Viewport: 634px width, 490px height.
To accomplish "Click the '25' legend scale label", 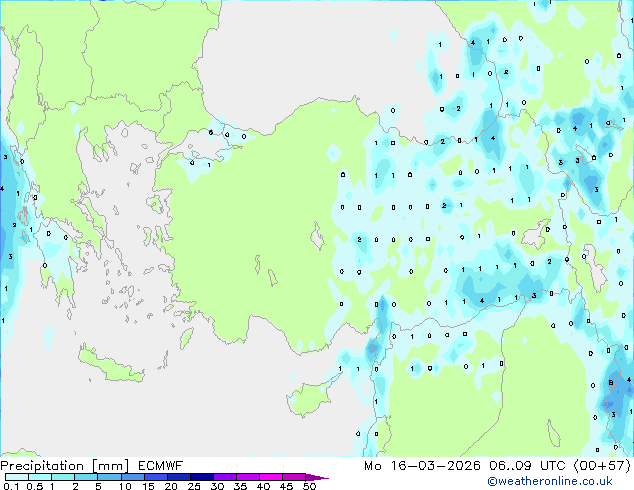I will [x=194, y=486].
